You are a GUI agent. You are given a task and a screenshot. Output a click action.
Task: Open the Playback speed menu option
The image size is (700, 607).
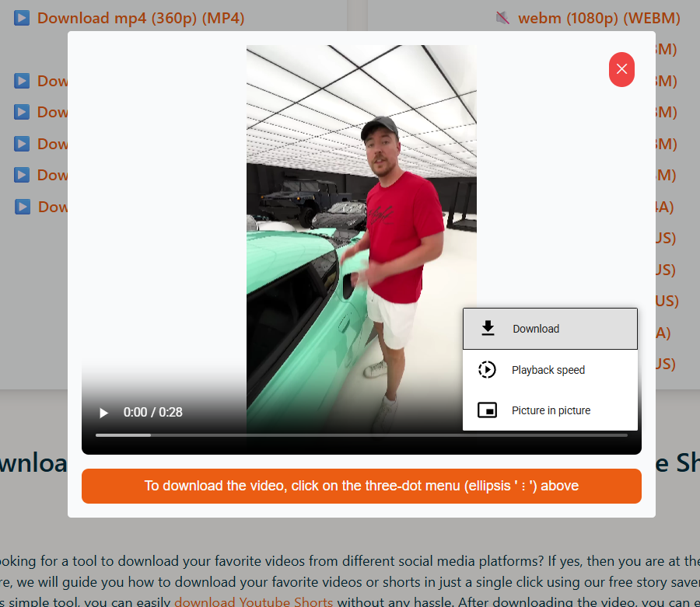click(x=550, y=370)
